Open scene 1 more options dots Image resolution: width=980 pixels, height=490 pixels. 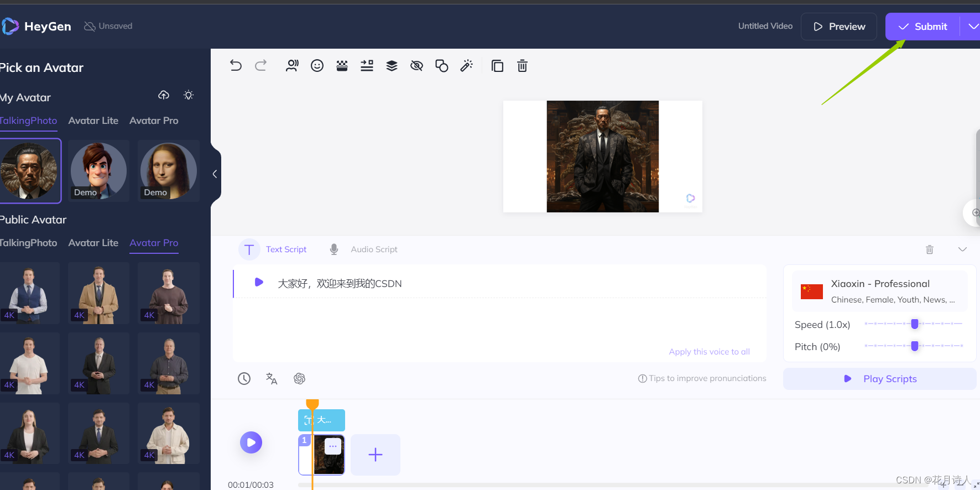click(x=333, y=446)
